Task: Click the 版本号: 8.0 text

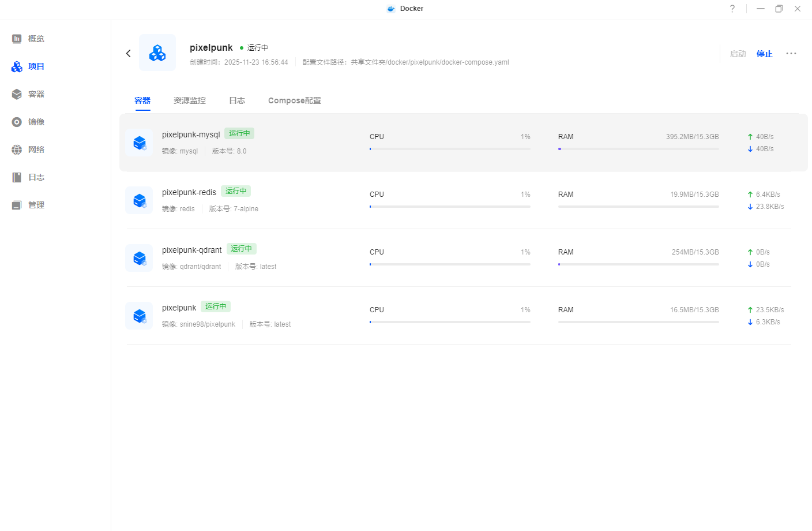Action: tap(229, 151)
